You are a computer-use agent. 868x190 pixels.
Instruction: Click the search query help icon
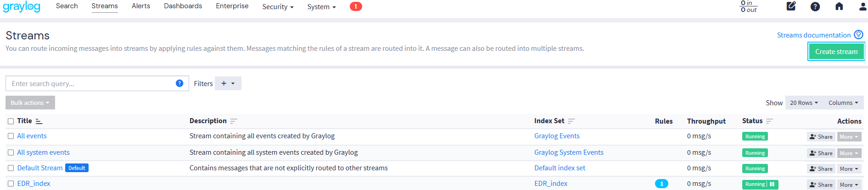[x=179, y=83]
